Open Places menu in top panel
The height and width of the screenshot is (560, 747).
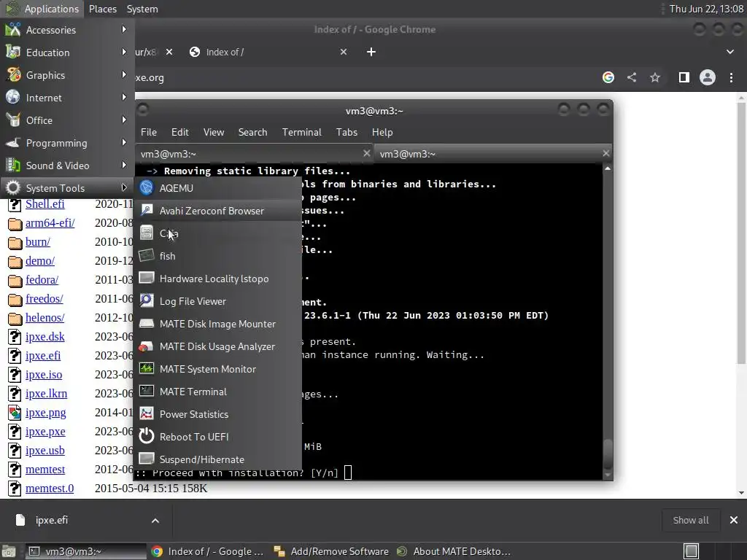(x=102, y=9)
